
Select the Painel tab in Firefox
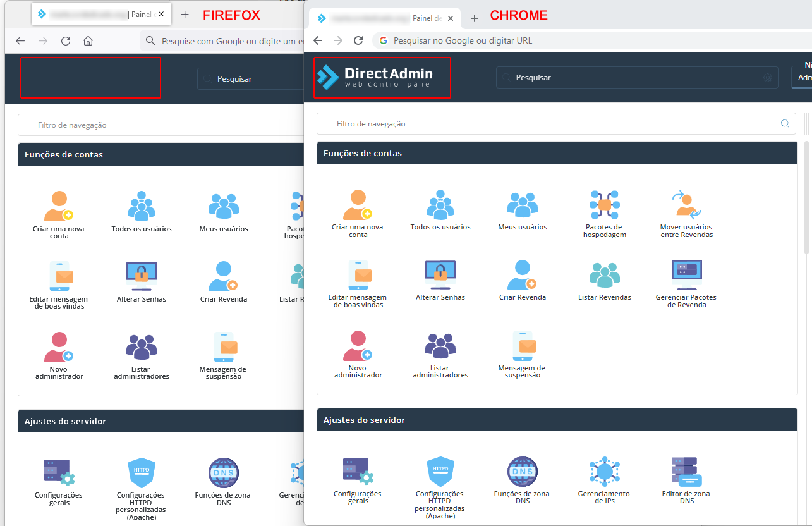point(101,15)
